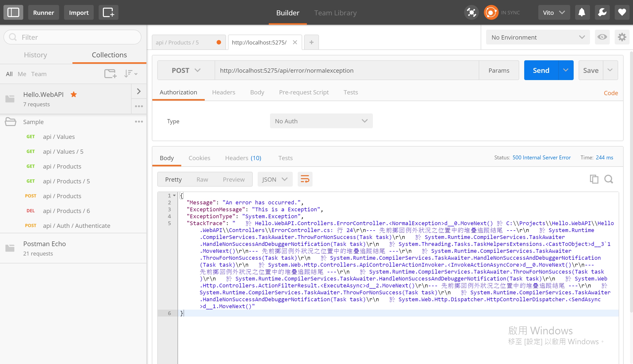Open the Vito user menu

pyautogui.click(x=554, y=12)
